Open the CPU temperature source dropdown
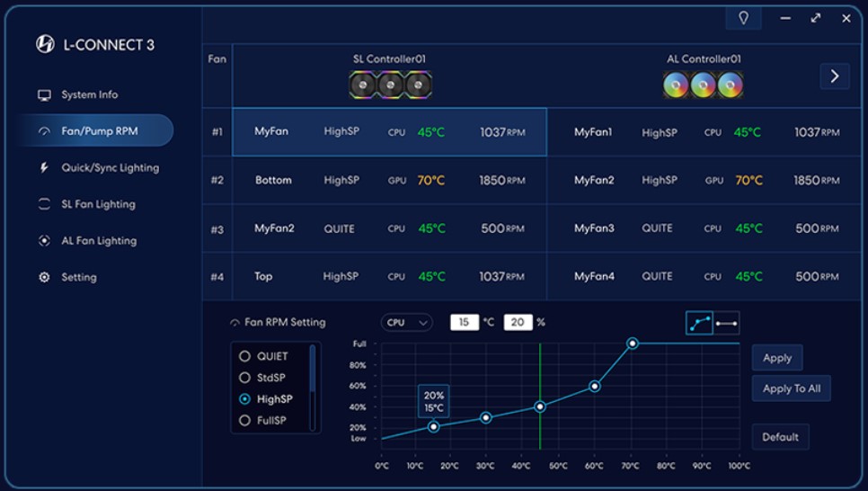Viewport: 868px width, 491px height. click(x=407, y=323)
